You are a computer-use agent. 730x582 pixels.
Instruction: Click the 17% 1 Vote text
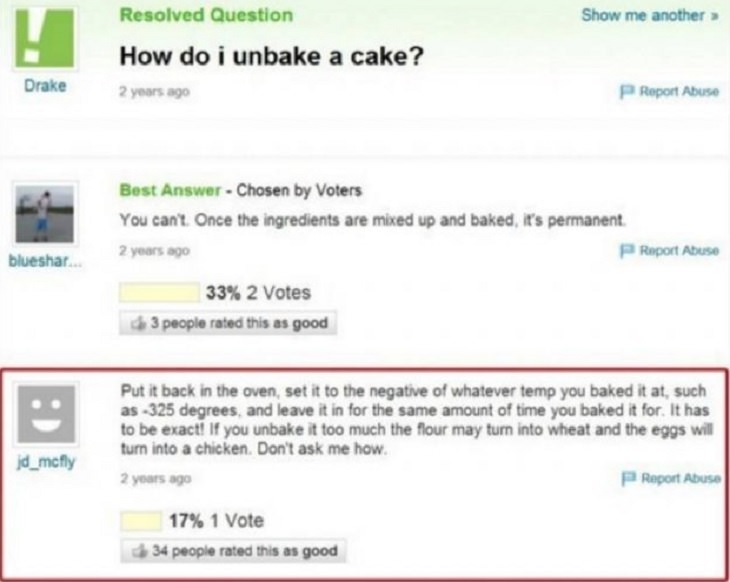pyautogui.click(x=216, y=521)
